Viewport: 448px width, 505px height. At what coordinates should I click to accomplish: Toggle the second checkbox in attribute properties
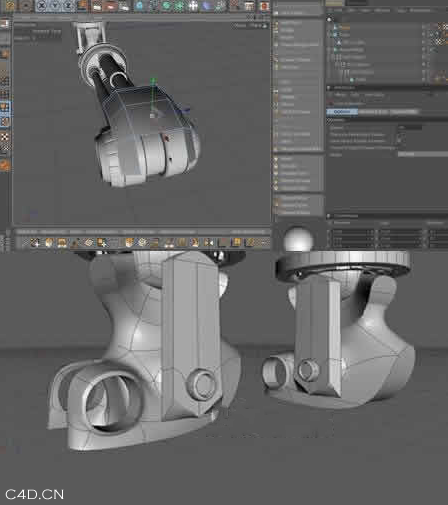click(401, 142)
